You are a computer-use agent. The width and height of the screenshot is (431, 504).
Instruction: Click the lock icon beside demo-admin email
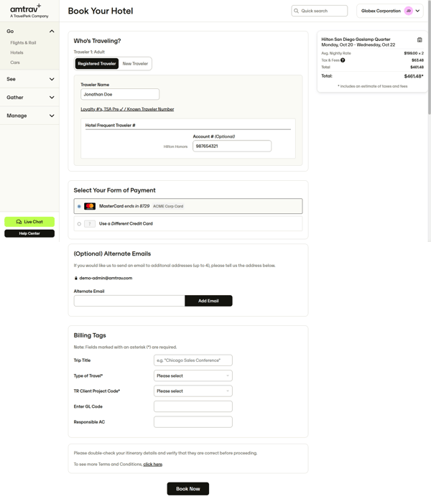76,278
